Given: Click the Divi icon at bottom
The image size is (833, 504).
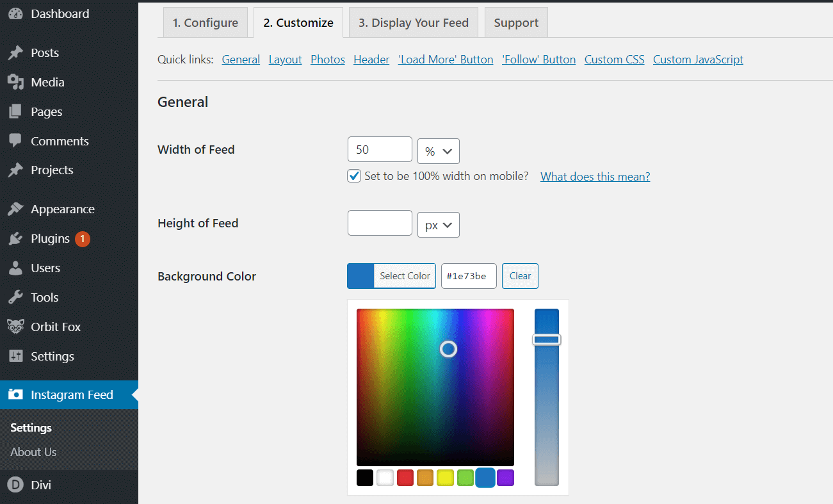Looking at the screenshot, I should click(15, 485).
